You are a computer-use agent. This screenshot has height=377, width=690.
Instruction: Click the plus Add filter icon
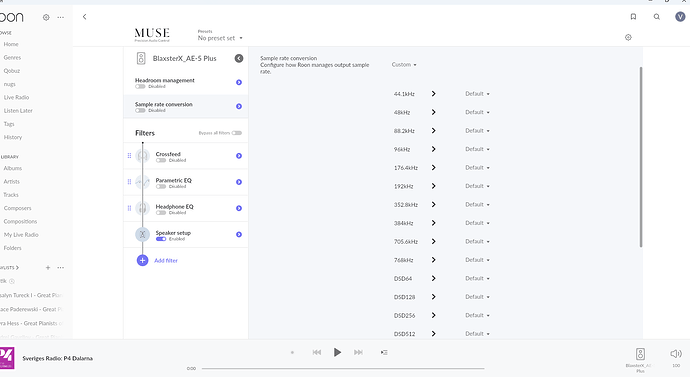click(x=142, y=260)
